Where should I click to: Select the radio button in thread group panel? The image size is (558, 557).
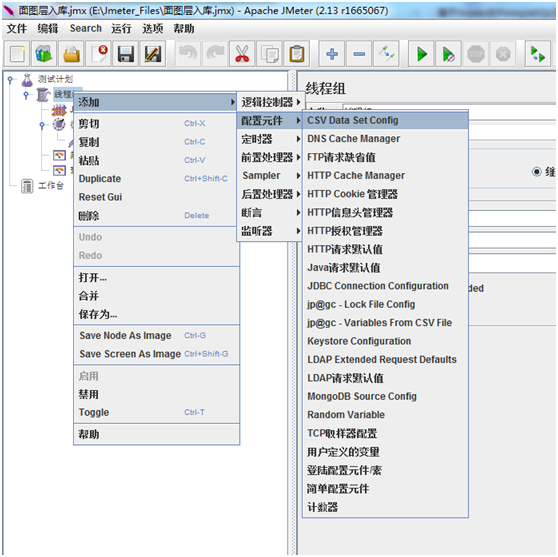coord(536,172)
